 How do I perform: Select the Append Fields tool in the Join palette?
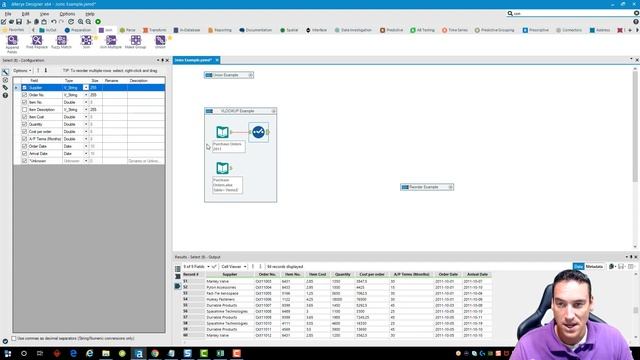12,44
